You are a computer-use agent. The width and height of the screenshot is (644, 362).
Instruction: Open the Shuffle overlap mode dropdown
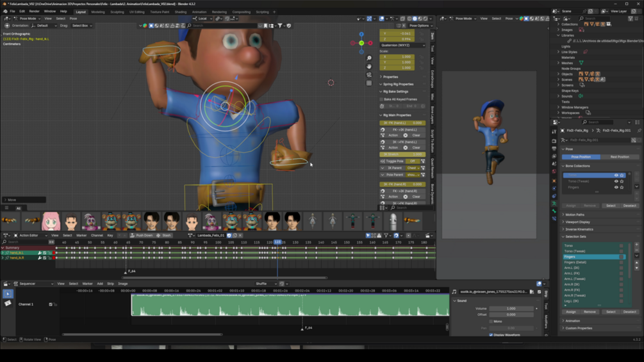pos(266,284)
